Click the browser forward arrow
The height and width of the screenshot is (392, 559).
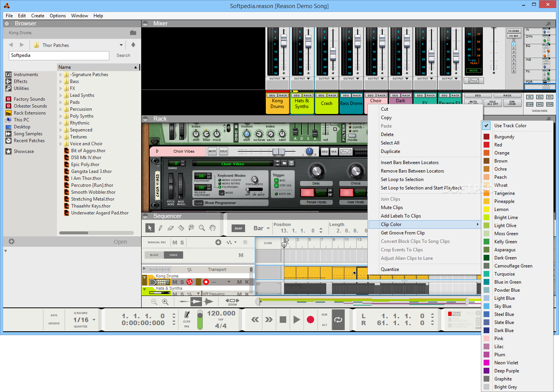coord(22,45)
